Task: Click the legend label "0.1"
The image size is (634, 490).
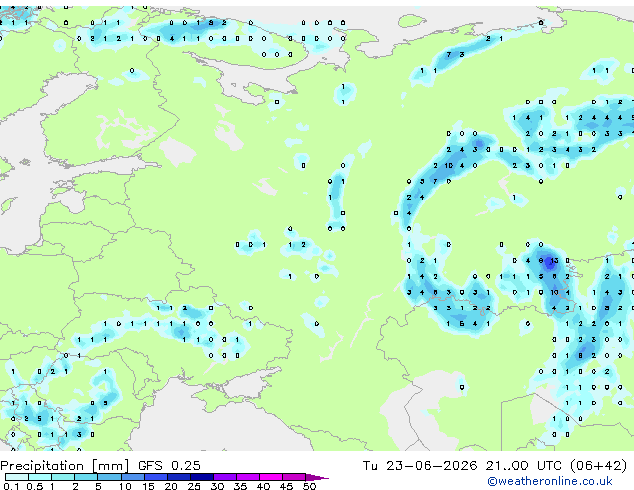Action: point(11,486)
